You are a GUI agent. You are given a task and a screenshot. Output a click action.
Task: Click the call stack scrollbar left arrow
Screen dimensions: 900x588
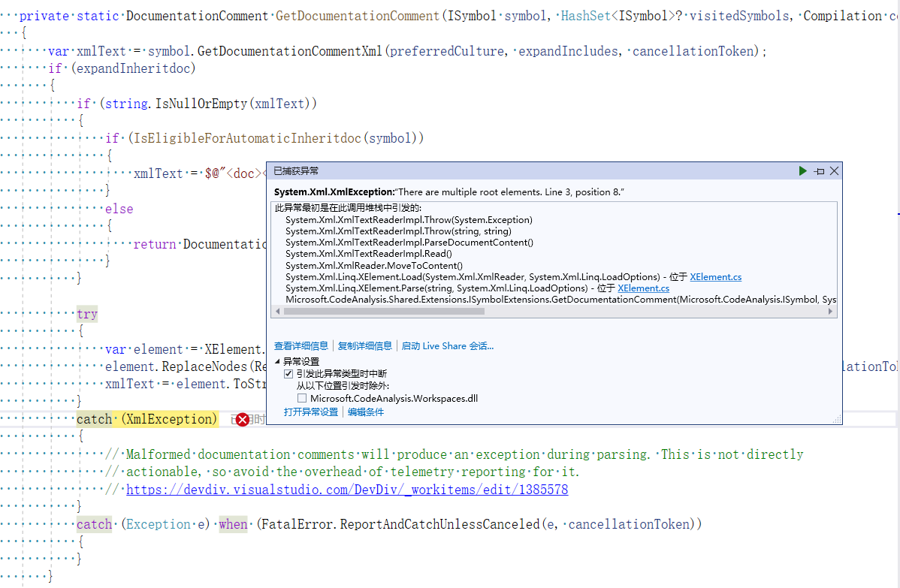(x=278, y=312)
